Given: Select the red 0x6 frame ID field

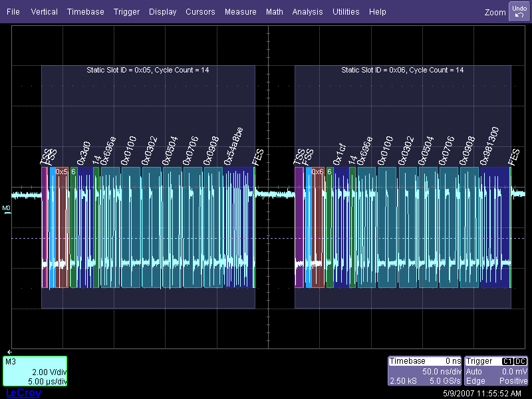Looking at the screenshot, I should pyautogui.click(x=318, y=227).
